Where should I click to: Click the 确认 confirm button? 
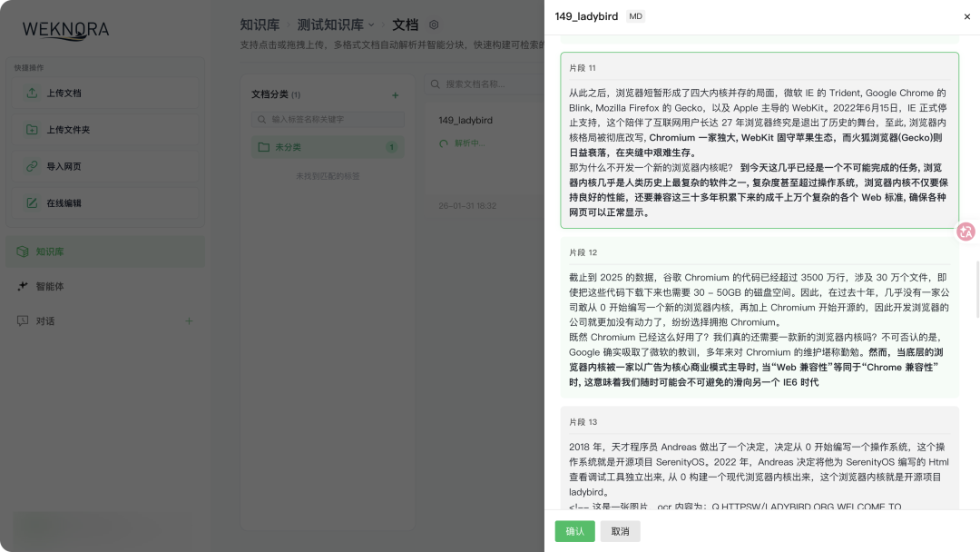(x=574, y=531)
